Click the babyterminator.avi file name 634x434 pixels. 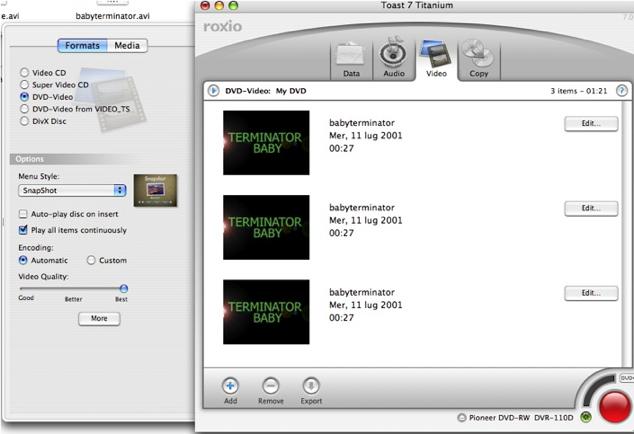[112, 16]
